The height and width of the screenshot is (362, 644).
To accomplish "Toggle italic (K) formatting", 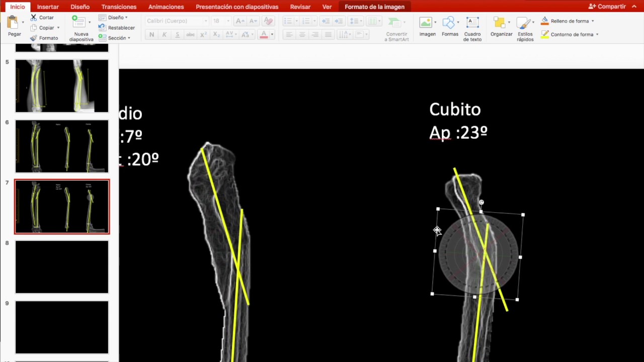I will tap(164, 35).
